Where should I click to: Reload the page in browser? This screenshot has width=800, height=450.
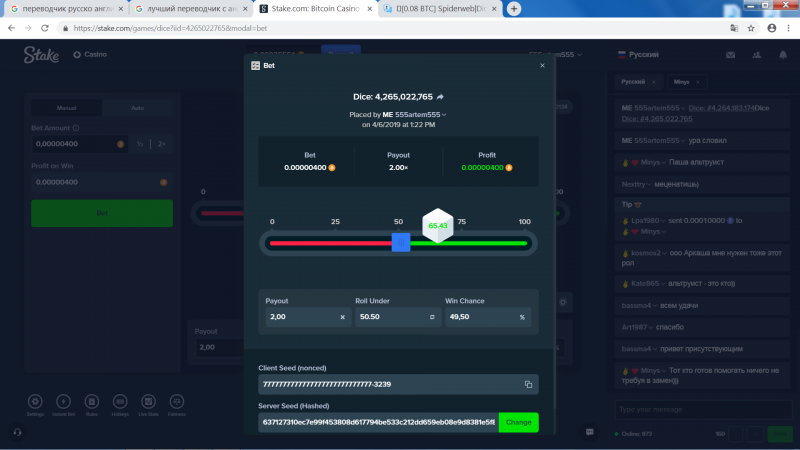point(45,28)
